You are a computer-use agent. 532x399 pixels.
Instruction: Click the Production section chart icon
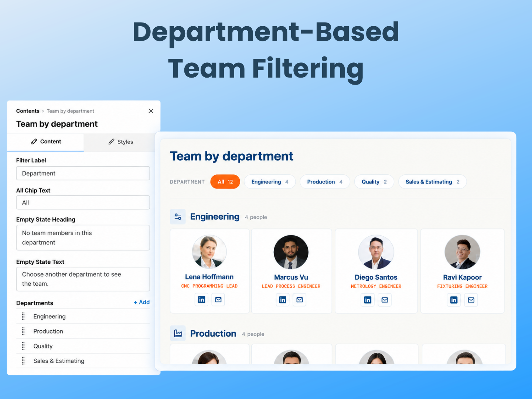click(178, 334)
